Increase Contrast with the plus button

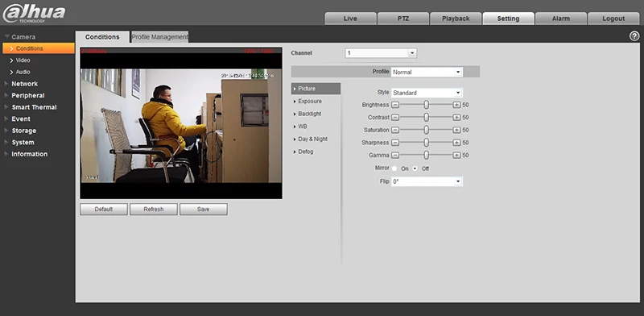(456, 118)
